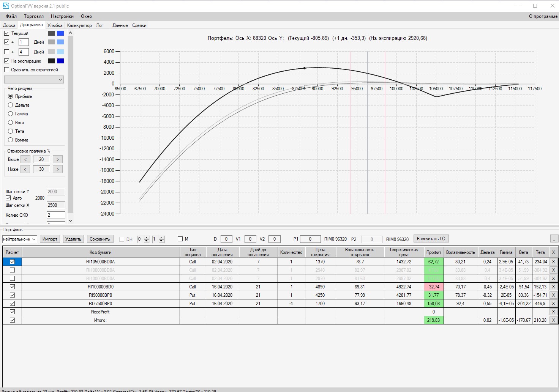Increase the Выше percentage with right arrow

point(58,159)
